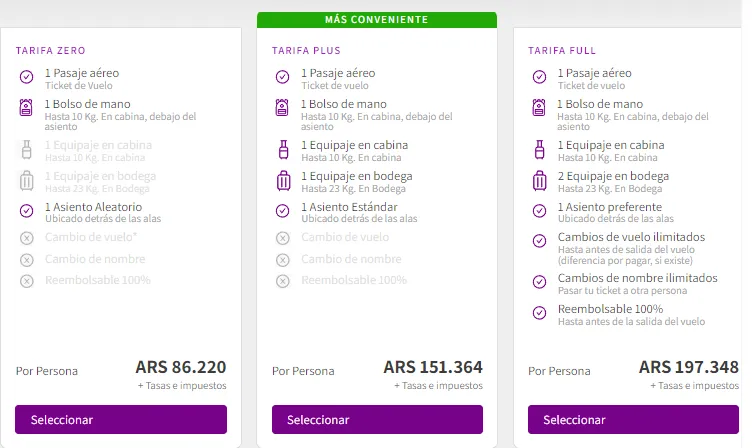Click the checkmark beside Reembolsable 100% in Tarifa Full

pyautogui.click(x=539, y=314)
